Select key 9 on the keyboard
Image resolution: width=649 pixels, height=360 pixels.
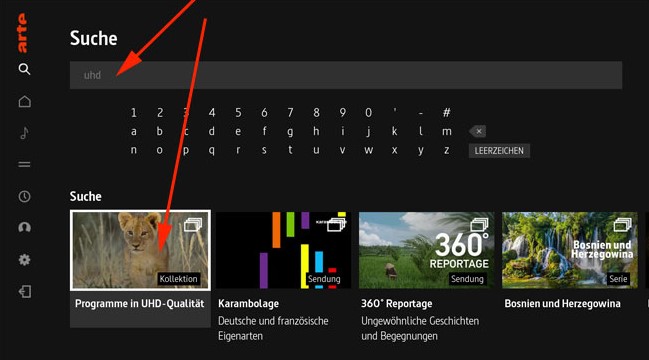[x=342, y=113]
